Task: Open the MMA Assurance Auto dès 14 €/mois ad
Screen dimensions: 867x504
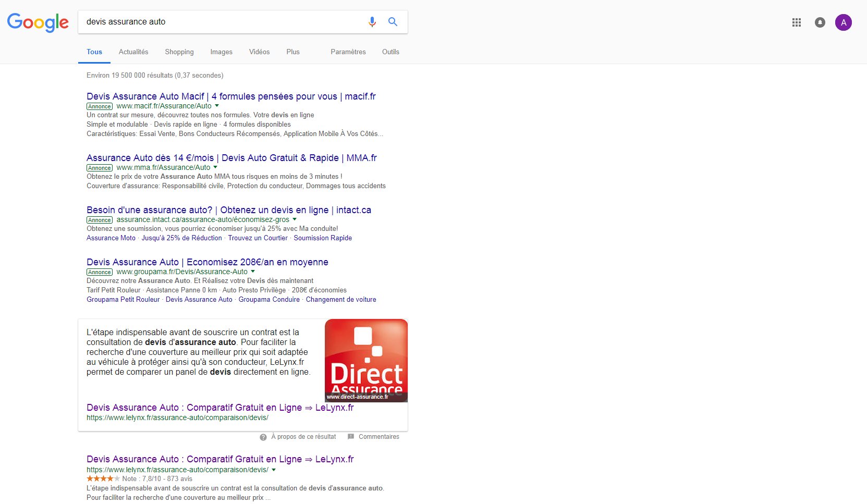Action: [231, 158]
